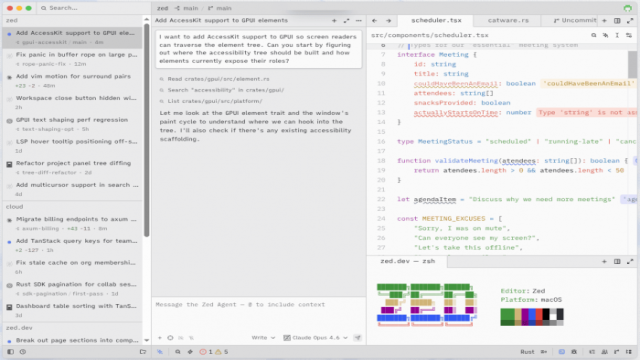Navigate forward in the editor history

click(x=388, y=20)
